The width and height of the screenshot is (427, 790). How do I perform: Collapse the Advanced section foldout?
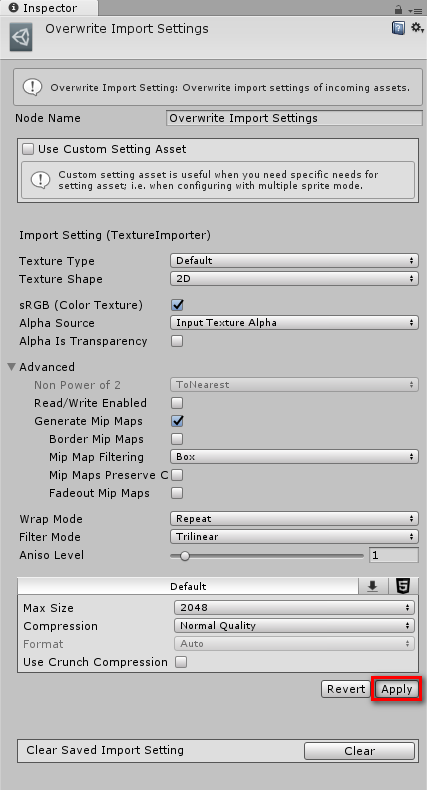pyautogui.click(x=12, y=367)
